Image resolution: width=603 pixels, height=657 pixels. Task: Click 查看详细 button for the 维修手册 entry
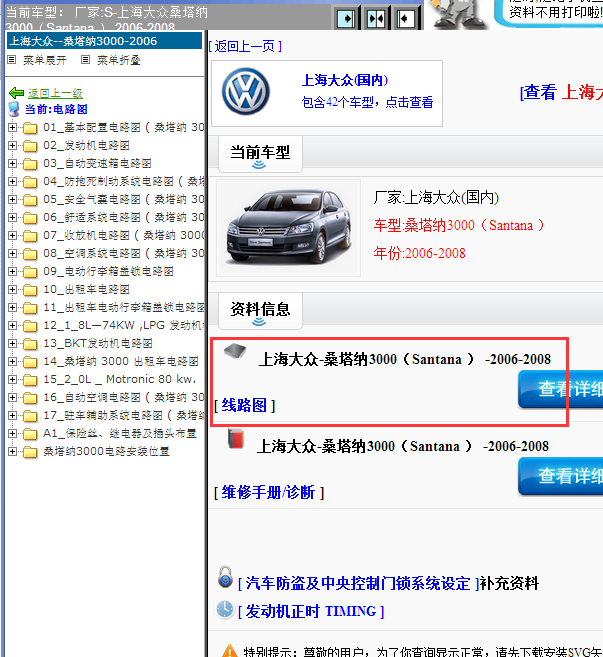click(x=561, y=476)
